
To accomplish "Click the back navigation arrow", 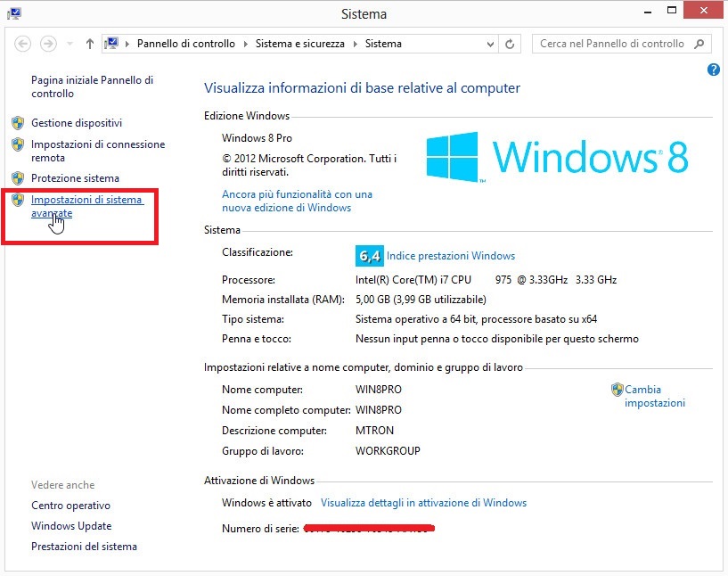I will point(23,44).
